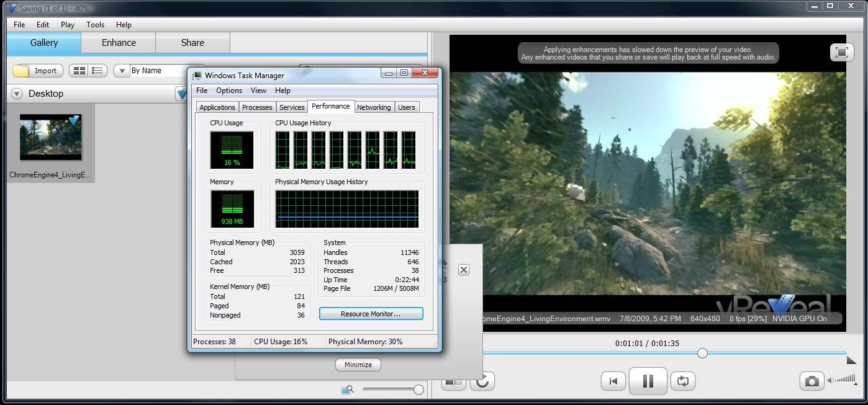Open the Gallery tab

coord(44,43)
